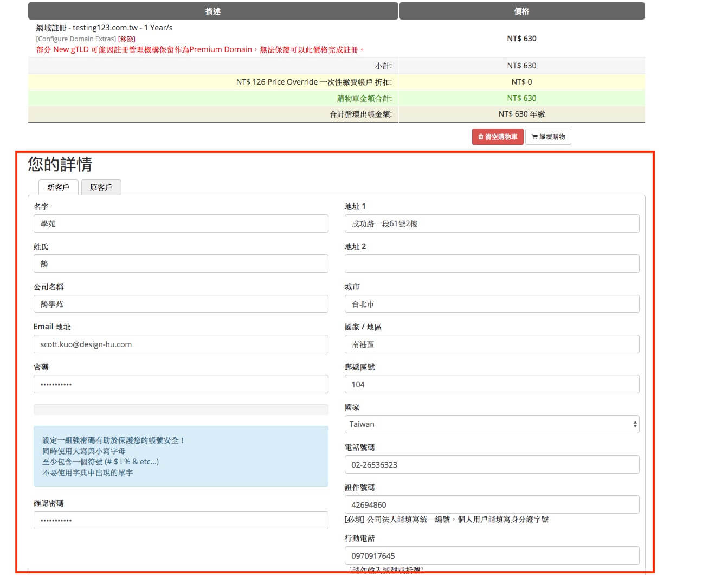
Task: Click the empty 地址 2 field
Action: tap(492, 264)
